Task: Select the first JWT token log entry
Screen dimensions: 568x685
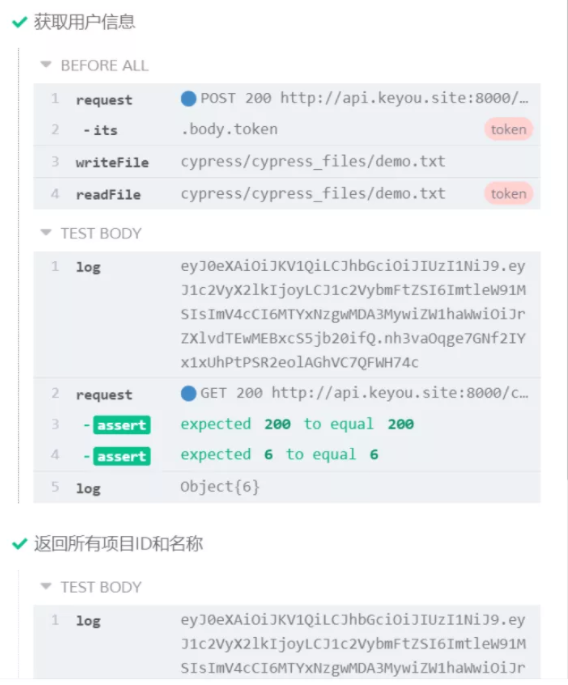Action: click(287, 315)
